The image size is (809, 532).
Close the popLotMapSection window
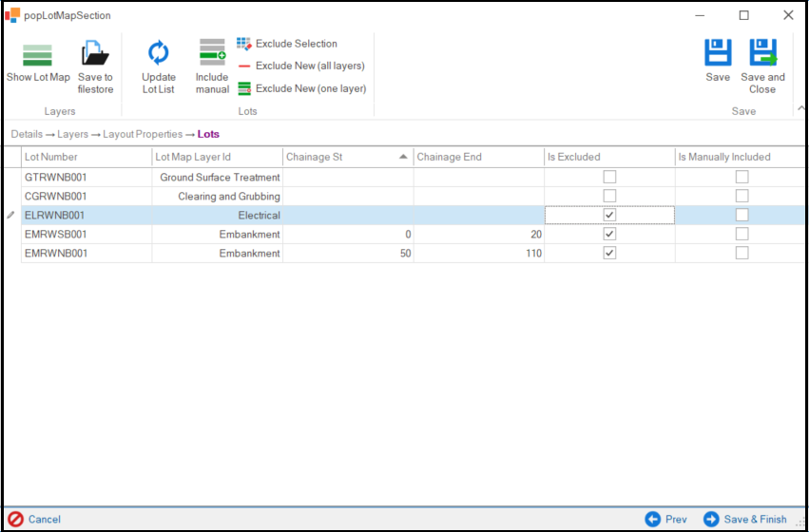coord(788,15)
